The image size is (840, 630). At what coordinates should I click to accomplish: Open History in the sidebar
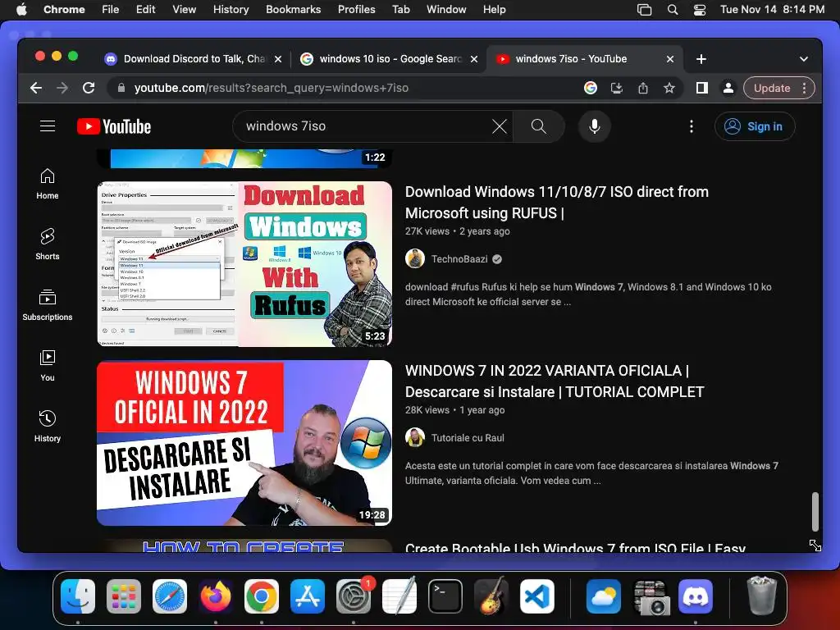(x=47, y=426)
